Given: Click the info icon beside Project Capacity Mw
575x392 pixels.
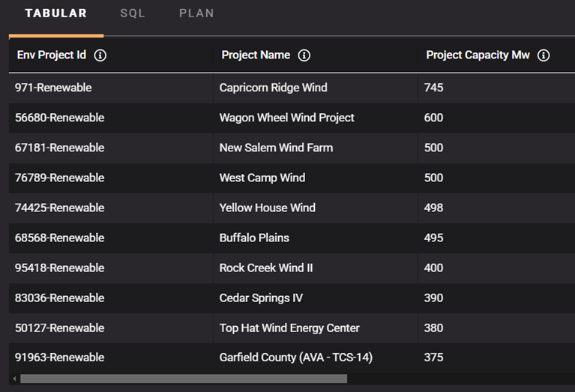Looking at the screenshot, I should (544, 55).
